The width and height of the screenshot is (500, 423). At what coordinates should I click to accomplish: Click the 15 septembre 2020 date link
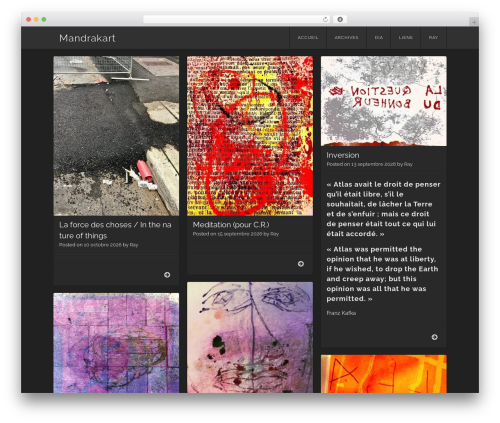(x=240, y=234)
